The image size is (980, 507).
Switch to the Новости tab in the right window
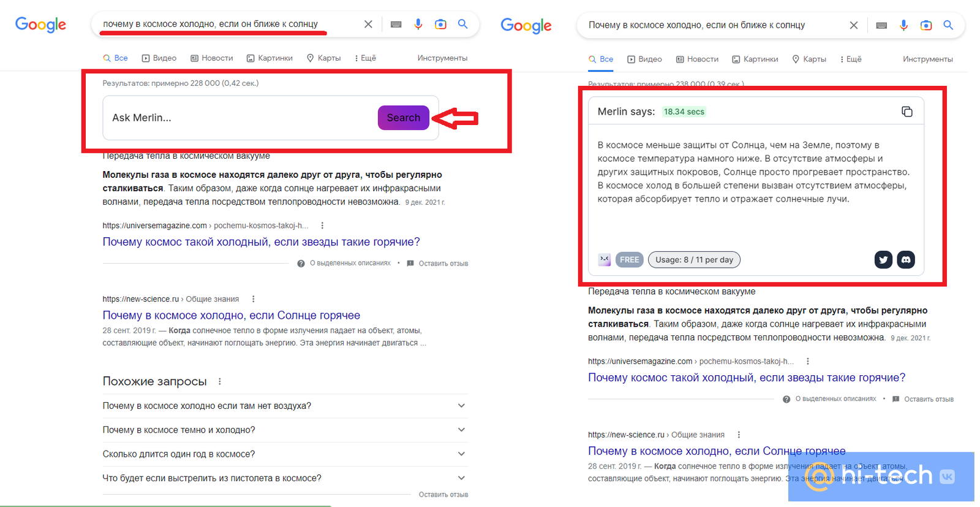pos(697,59)
